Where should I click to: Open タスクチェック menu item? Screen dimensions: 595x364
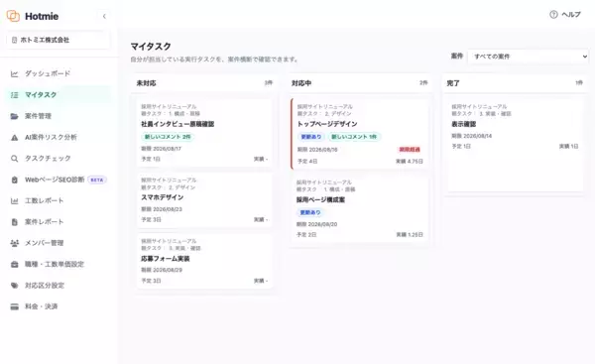coord(59,159)
